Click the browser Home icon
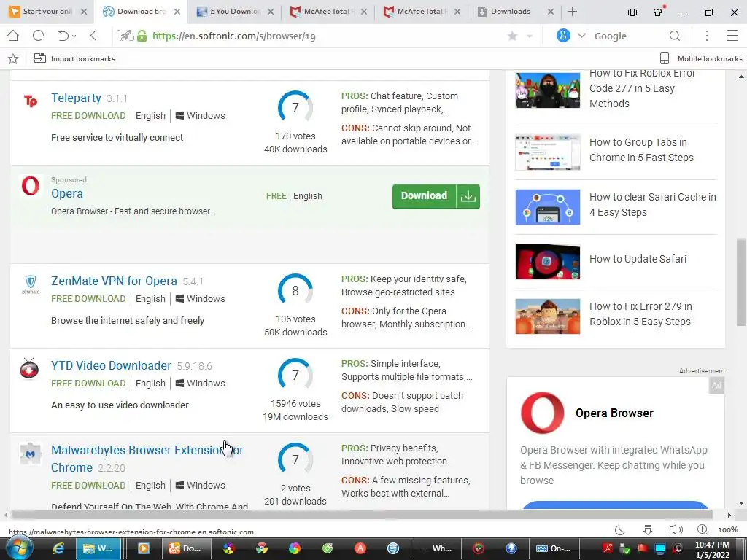The height and width of the screenshot is (560, 747). (13, 36)
